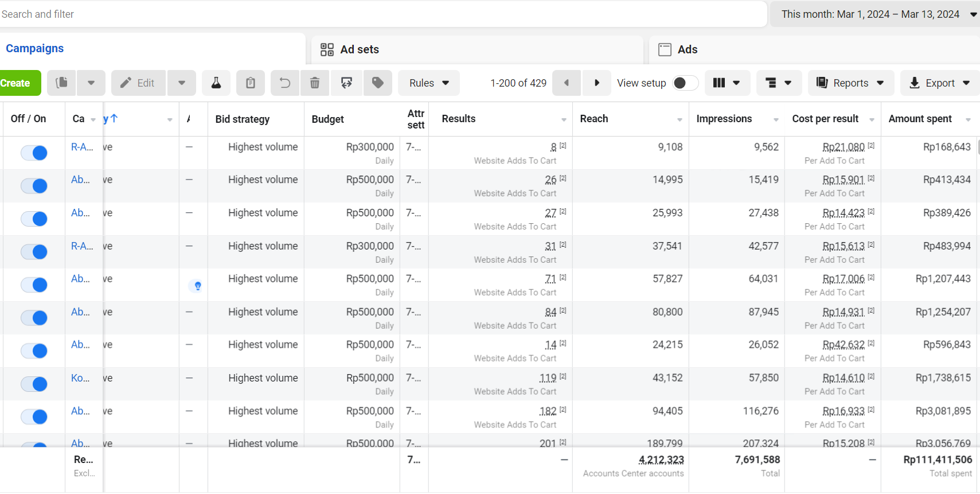Toggle off campaign with Rp168,643 spent

[34, 153]
